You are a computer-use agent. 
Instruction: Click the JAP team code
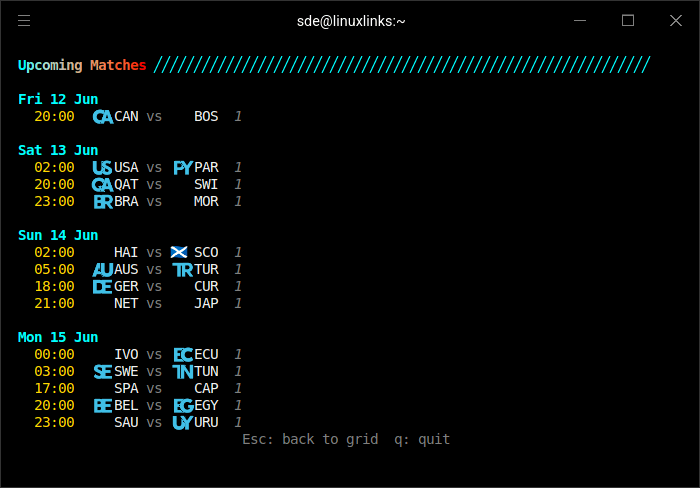(x=206, y=303)
